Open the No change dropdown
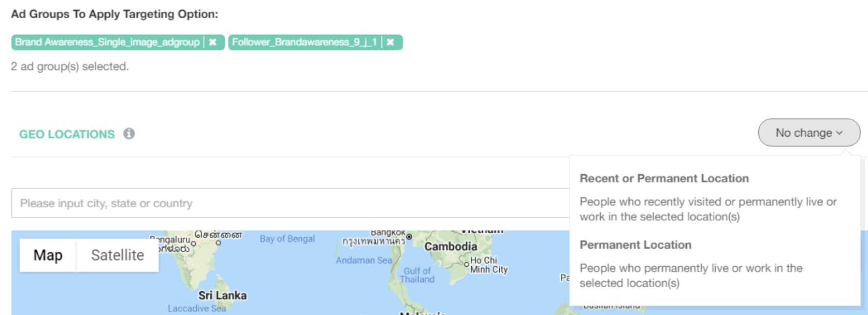Image resolution: width=868 pixels, height=315 pixels. (x=809, y=133)
